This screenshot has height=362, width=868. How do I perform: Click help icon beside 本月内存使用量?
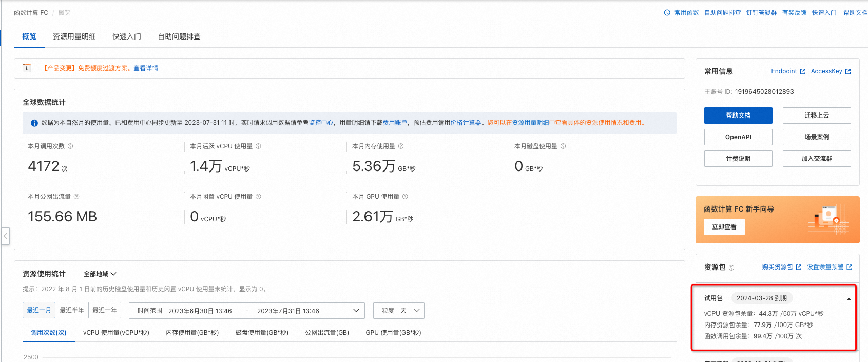click(x=401, y=146)
